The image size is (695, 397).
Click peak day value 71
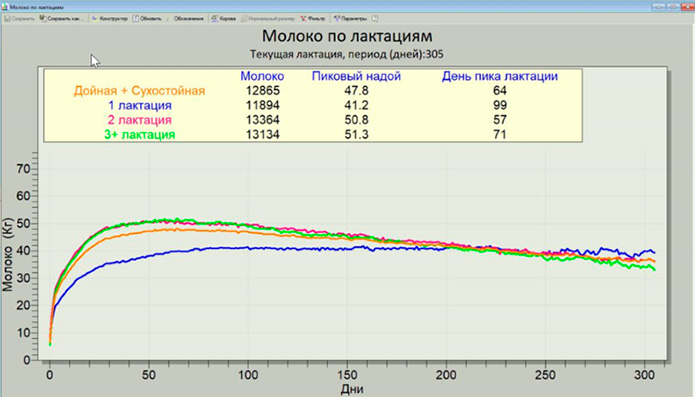pos(500,135)
